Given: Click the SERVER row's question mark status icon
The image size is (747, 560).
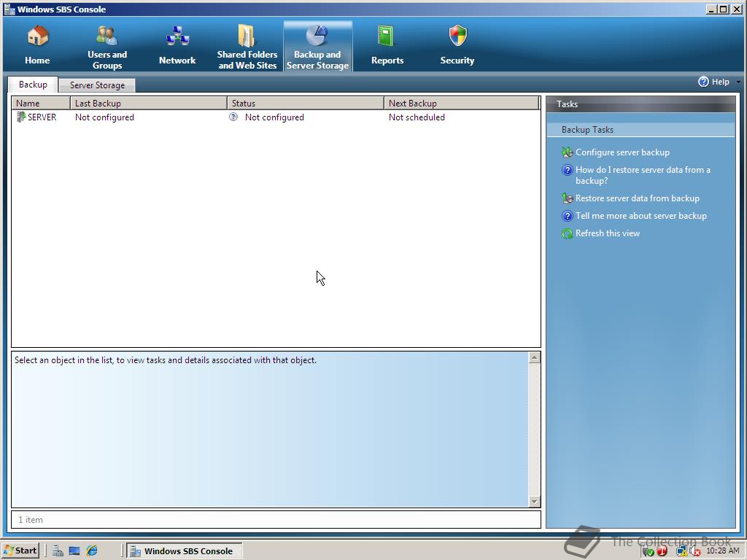Looking at the screenshot, I should click(x=233, y=117).
